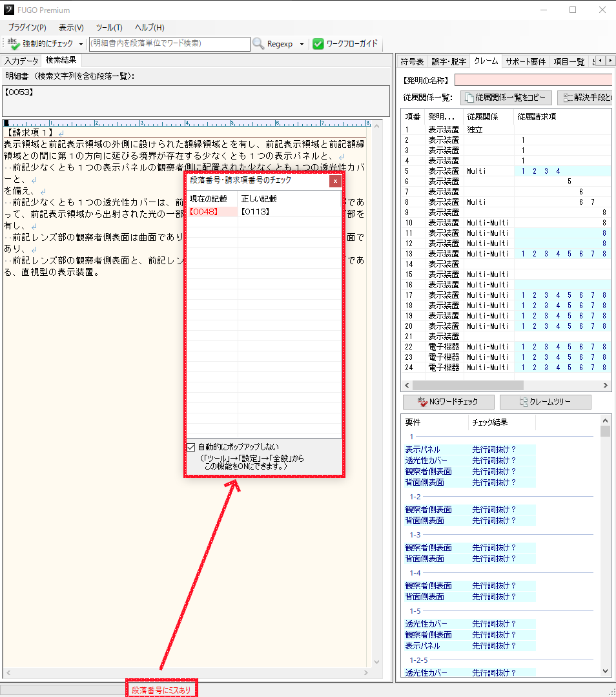Select the 【0048】 current entry row

coord(211,211)
